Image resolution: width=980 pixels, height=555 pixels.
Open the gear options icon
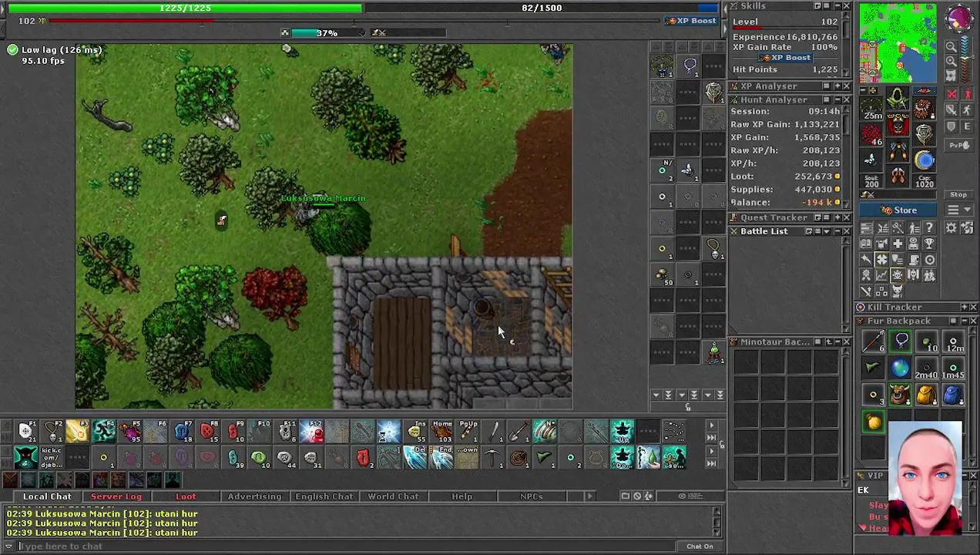pyautogui.click(x=951, y=228)
